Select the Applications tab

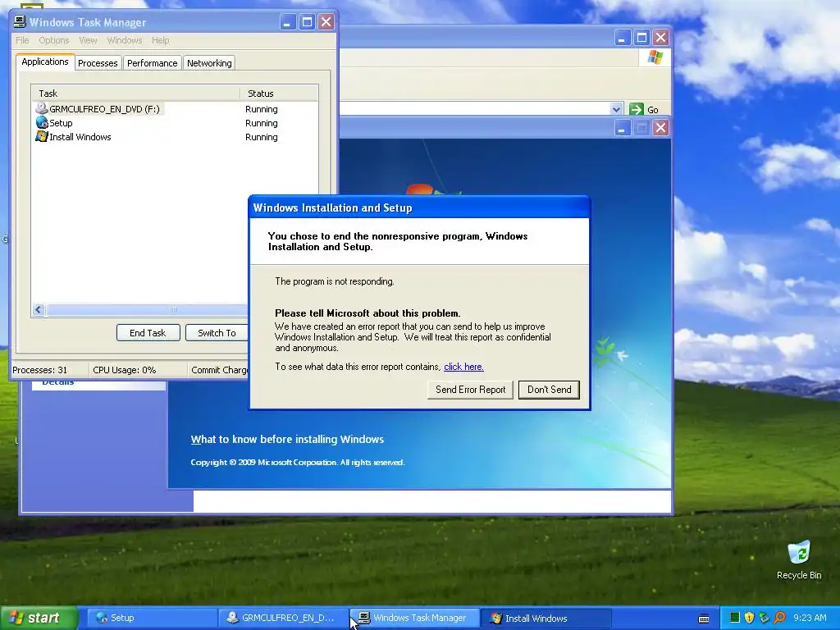click(x=45, y=62)
